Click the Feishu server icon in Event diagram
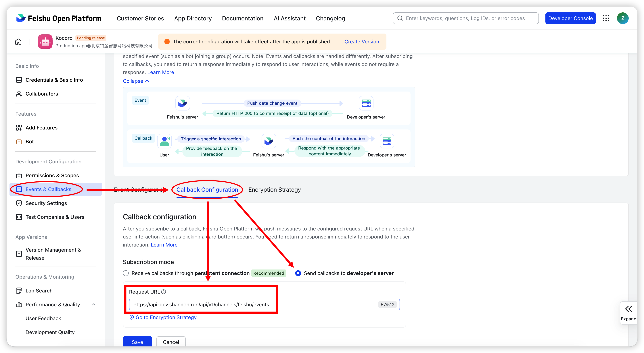Image resolution: width=644 pixels, height=353 pixels. pos(183,103)
